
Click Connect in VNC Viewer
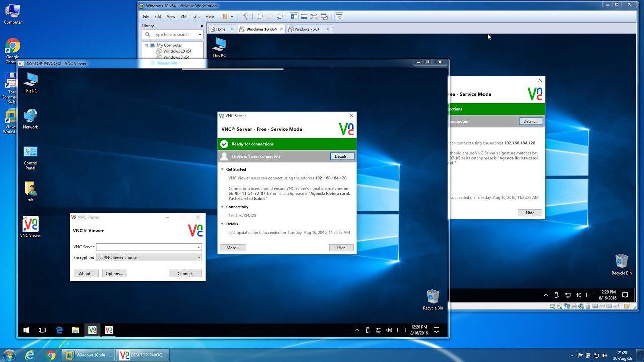click(x=185, y=273)
